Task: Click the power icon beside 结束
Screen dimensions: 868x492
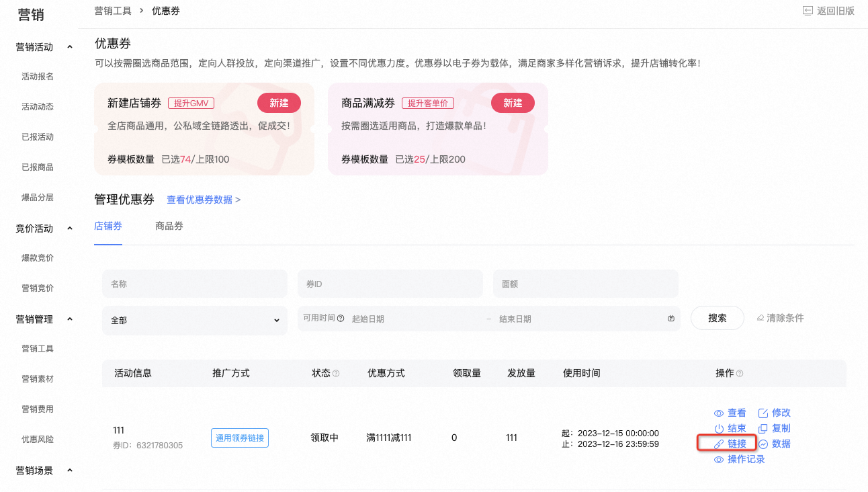Action: click(x=719, y=429)
